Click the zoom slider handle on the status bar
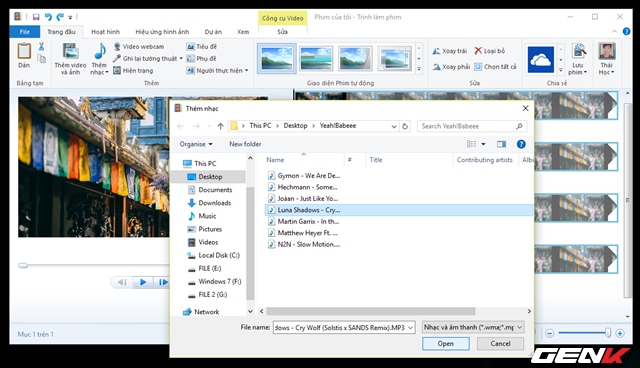 (608, 333)
